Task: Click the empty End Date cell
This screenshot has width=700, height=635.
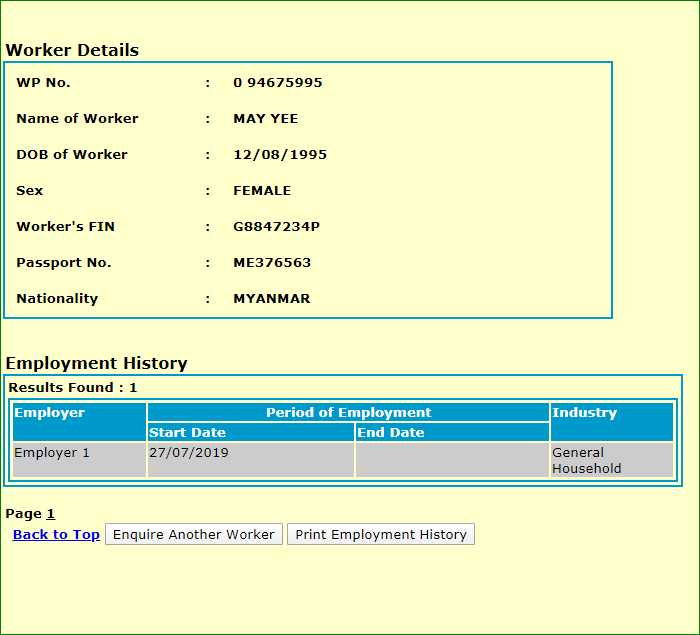Action: pyautogui.click(x=452, y=460)
